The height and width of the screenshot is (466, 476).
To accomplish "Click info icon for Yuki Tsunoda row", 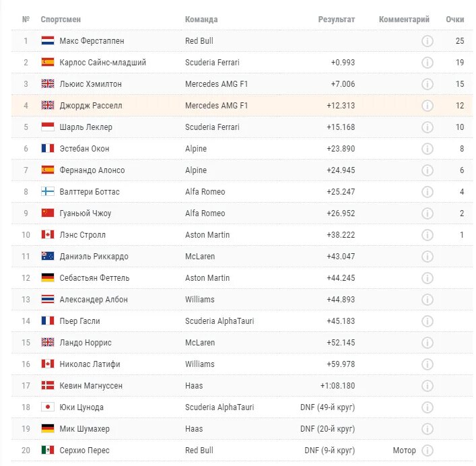I will point(427,407).
